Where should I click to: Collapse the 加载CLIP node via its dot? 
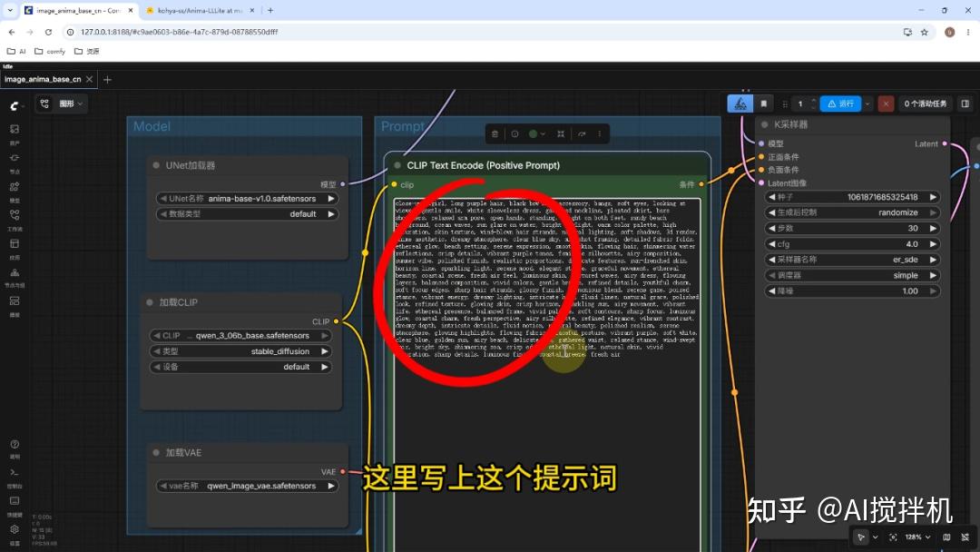(150, 302)
